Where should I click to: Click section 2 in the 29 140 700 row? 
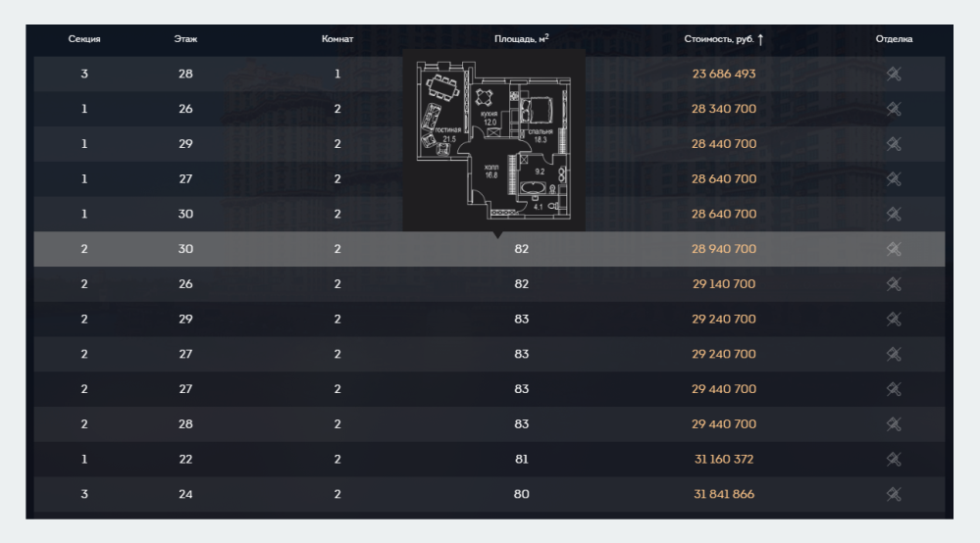click(84, 284)
